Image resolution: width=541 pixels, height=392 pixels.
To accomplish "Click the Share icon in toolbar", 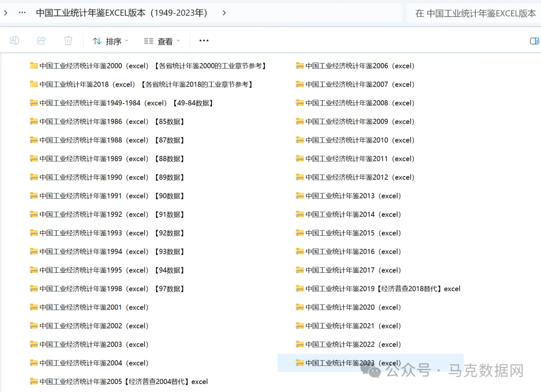I will (x=42, y=41).
